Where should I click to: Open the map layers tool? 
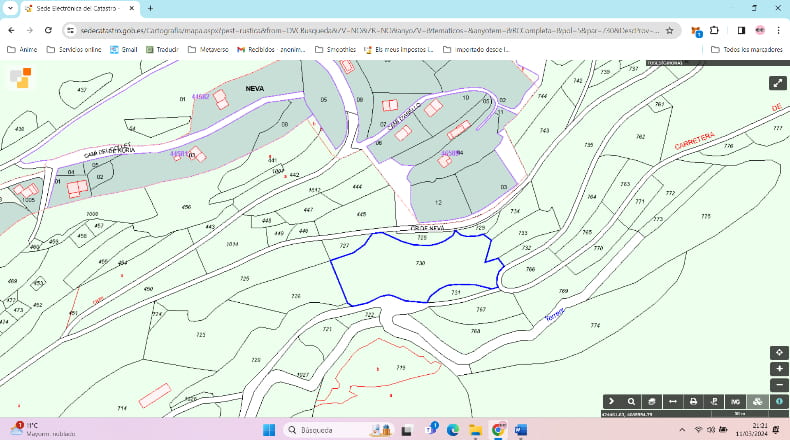click(x=652, y=402)
